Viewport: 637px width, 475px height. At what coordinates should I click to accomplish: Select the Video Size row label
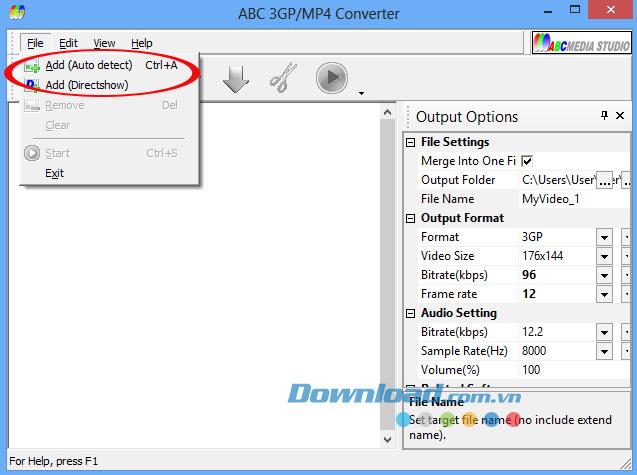pyautogui.click(x=447, y=256)
